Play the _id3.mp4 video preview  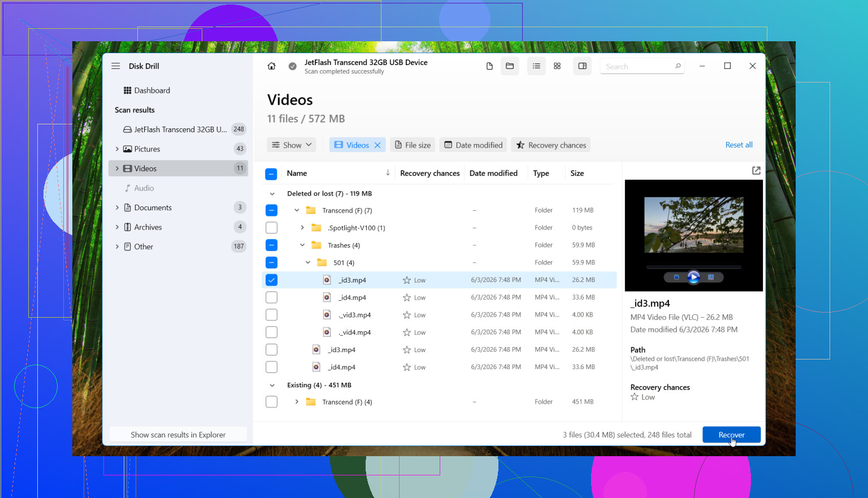[693, 277]
